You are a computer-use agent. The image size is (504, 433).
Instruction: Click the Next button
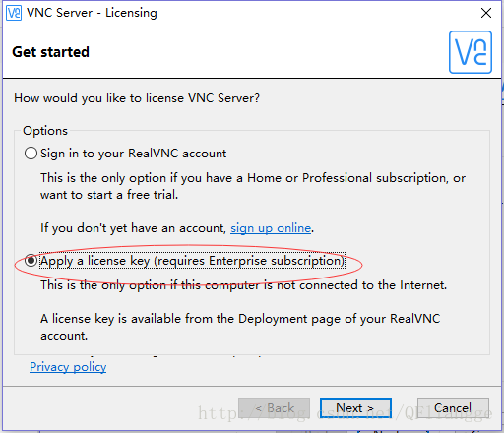click(355, 408)
